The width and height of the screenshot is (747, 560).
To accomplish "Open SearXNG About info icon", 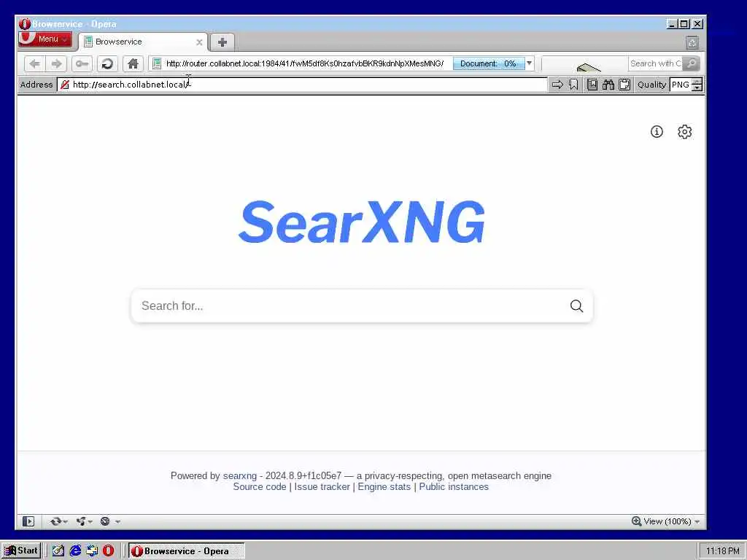I will pyautogui.click(x=657, y=132).
